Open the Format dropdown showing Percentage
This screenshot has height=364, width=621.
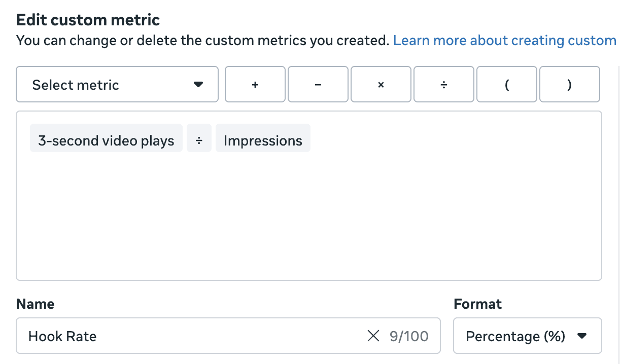527,336
